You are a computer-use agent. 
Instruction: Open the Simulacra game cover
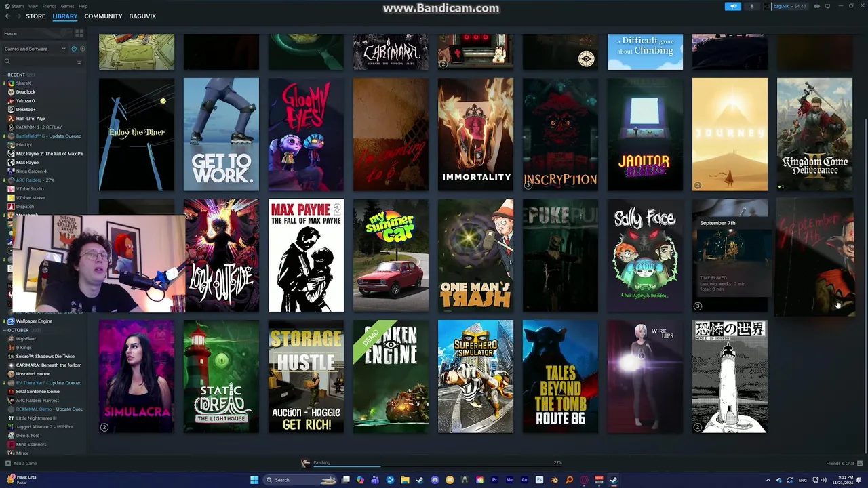[136, 377]
